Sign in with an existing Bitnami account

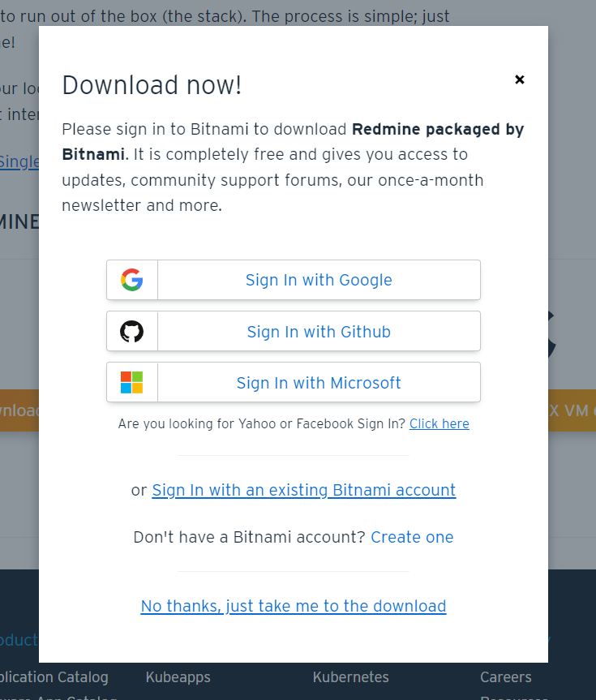click(303, 490)
